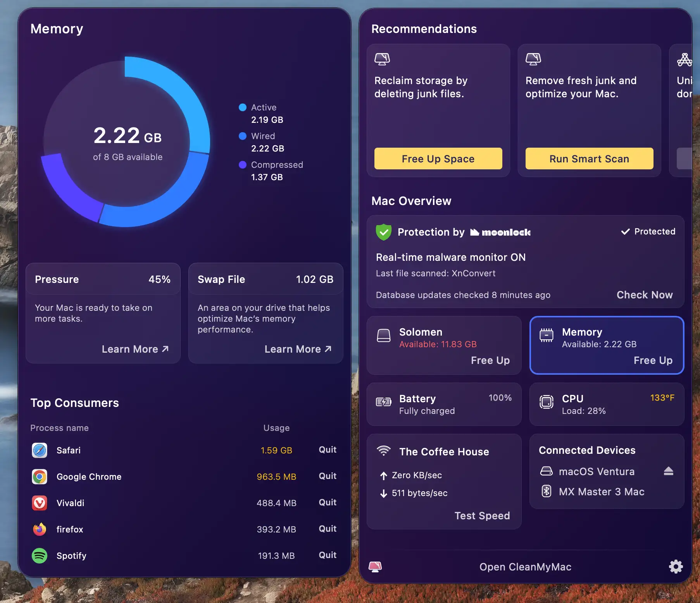Click the Battery charging icon
This screenshot has width=700, height=603.
point(384,402)
